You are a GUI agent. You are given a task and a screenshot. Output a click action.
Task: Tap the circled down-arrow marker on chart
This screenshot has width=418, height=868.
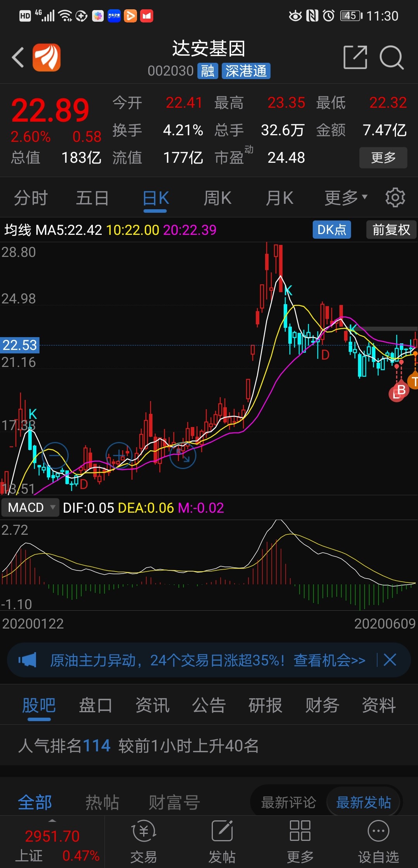tap(183, 455)
